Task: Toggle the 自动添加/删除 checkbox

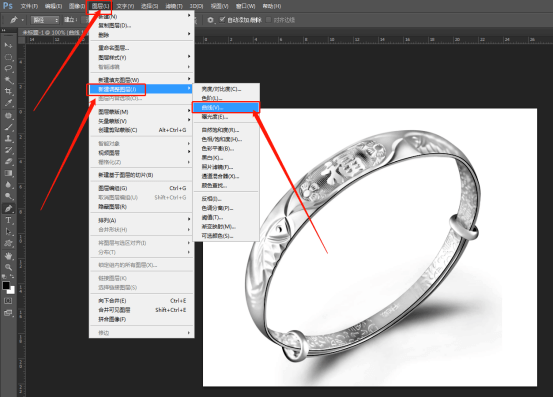Action: 222,19
